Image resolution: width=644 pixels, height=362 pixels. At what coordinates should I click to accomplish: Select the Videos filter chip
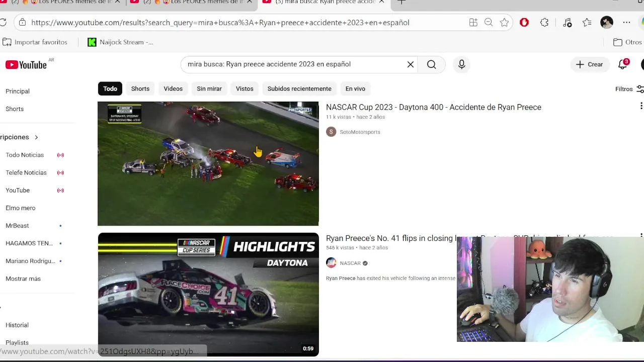pyautogui.click(x=173, y=88)
